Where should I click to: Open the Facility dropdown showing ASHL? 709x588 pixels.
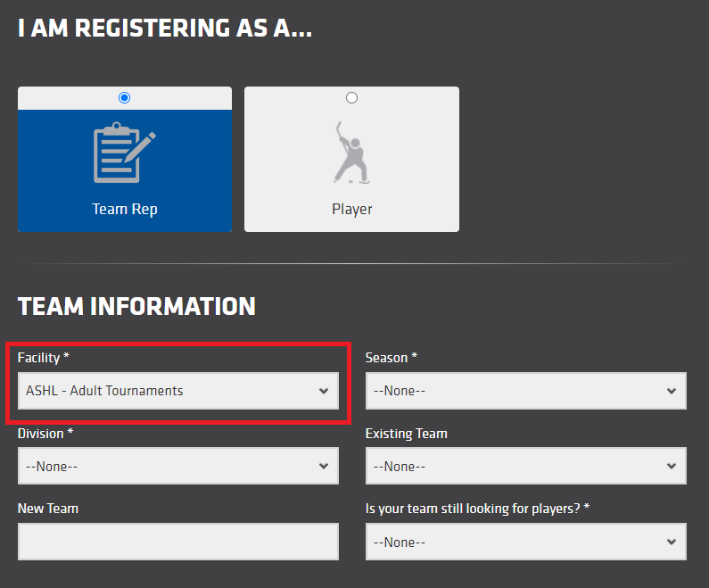(177, 391)
